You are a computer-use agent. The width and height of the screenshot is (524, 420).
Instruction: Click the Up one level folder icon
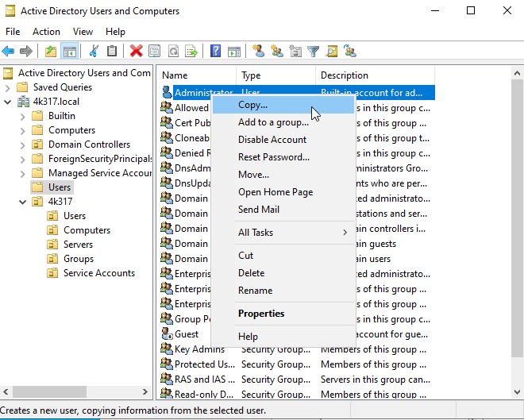[x=51, y=51]
